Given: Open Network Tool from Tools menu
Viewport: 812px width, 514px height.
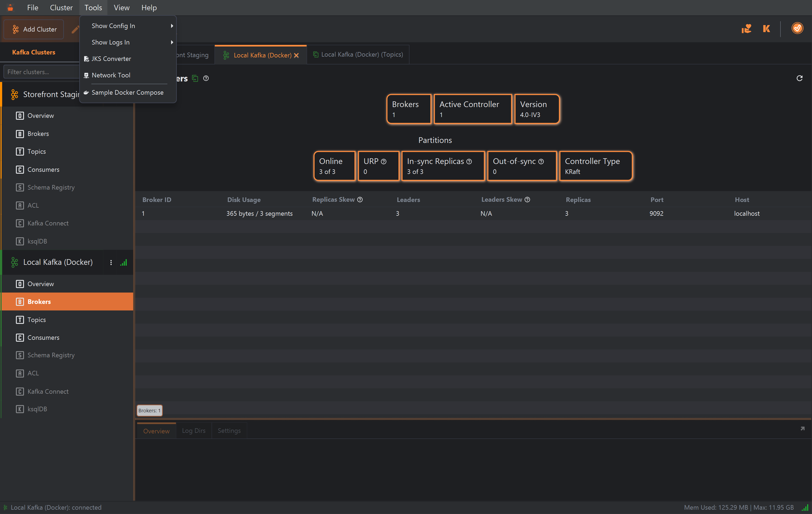Looking at the screenshot, I should (x=128, y=75).
